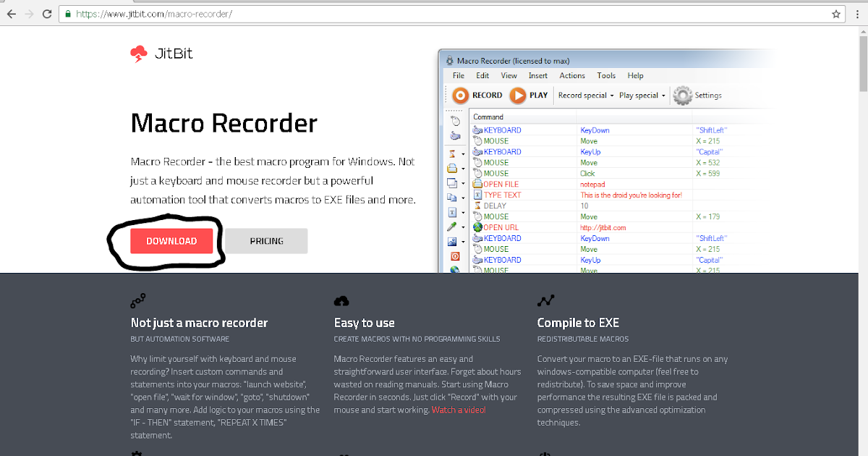Screen dimensions: 868x456
Task: Click the orange PLAY button
Action: (529, 95)
